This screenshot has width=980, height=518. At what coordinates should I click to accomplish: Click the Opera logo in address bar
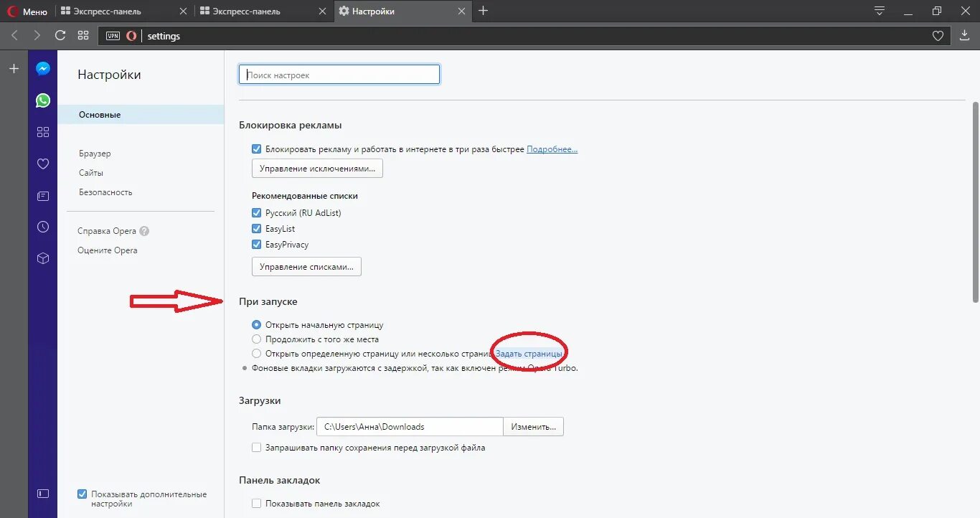(x=131, y=36)
